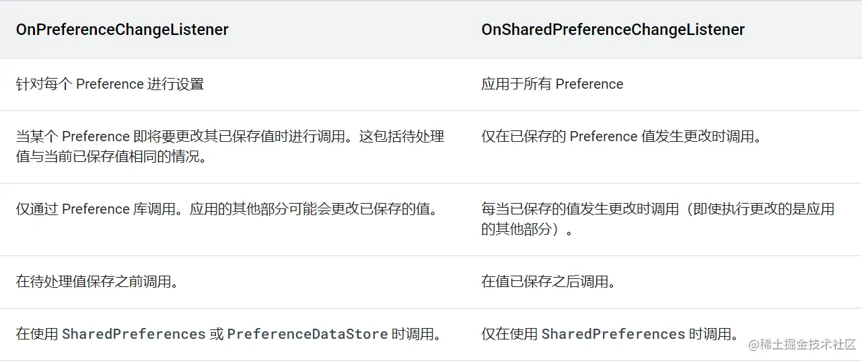
Task: Click the cell '仅在已保存的 Preference 值发生更改时调用。'
Action: tap(621, 136)
